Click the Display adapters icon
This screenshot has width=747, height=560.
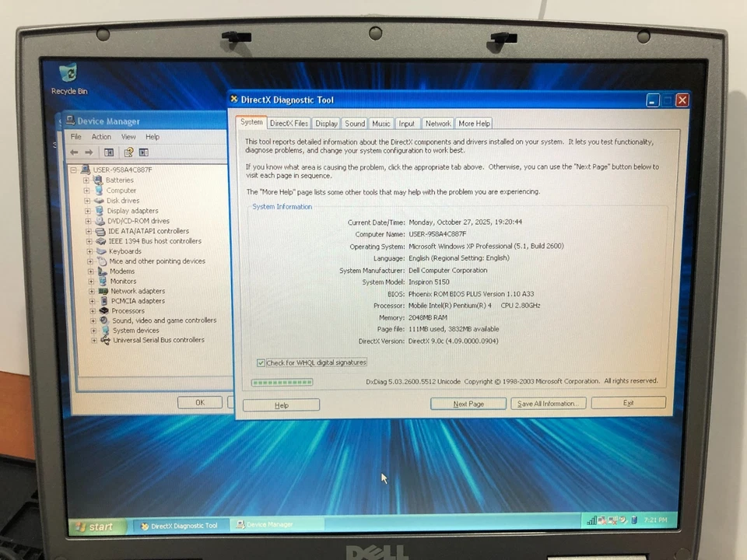[100, 210]
